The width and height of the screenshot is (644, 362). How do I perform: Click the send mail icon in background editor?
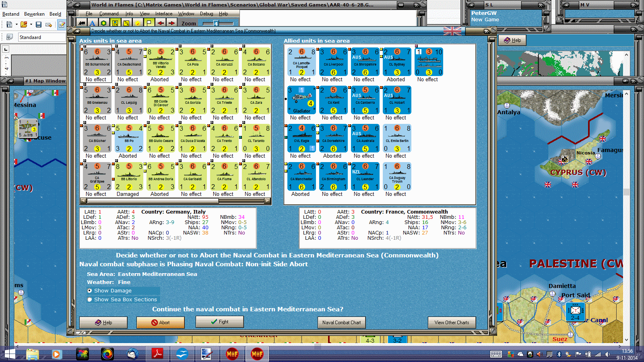pos(49,25)
